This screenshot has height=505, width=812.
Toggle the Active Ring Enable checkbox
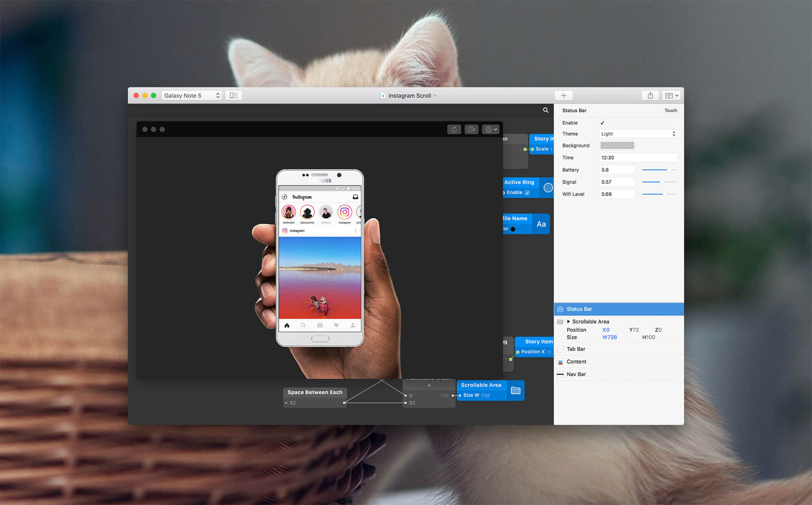(526, 192)
